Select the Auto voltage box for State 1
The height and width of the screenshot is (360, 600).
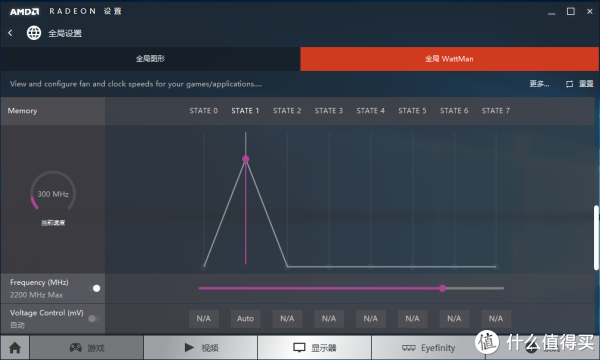point(245,318)
